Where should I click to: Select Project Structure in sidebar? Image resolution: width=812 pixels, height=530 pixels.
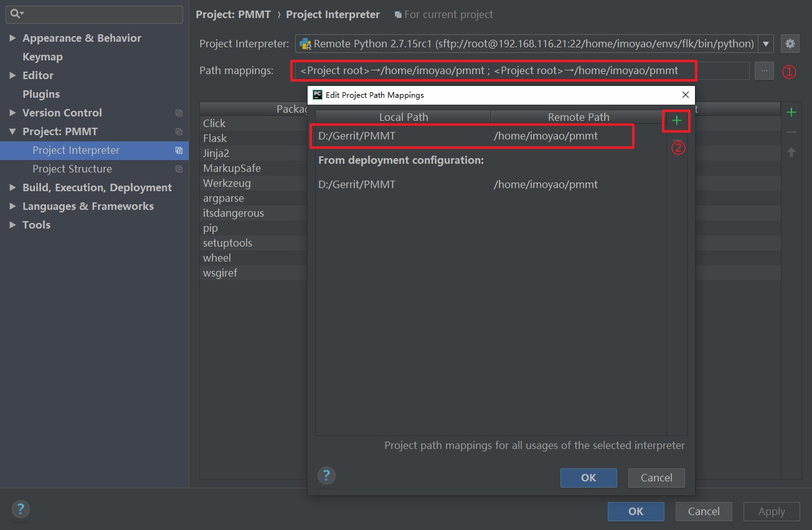coord(72,169)
